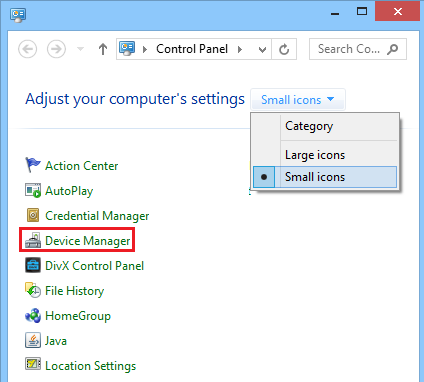Open the DivX Control Panel icon
Viewport: 424px width, 382px height.
point(33,265)
